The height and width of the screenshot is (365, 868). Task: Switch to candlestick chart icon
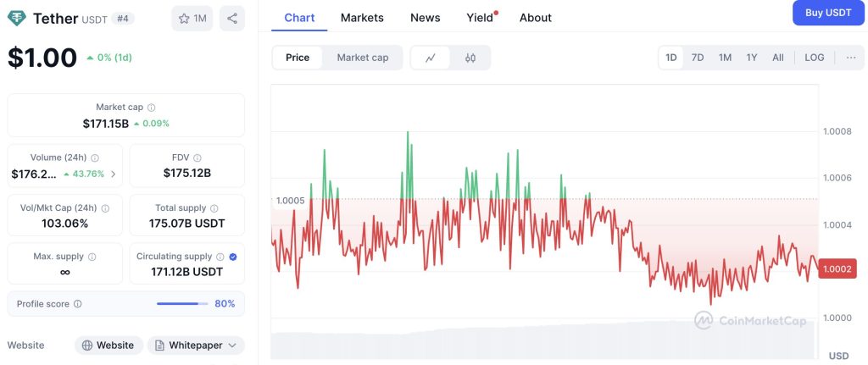[470, 58]
